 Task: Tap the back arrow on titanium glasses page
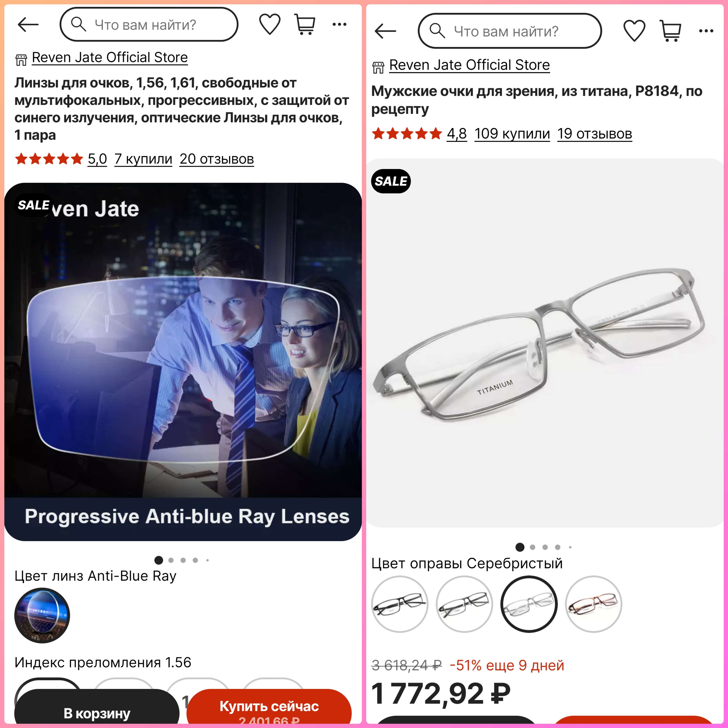[x=386, y=31]
